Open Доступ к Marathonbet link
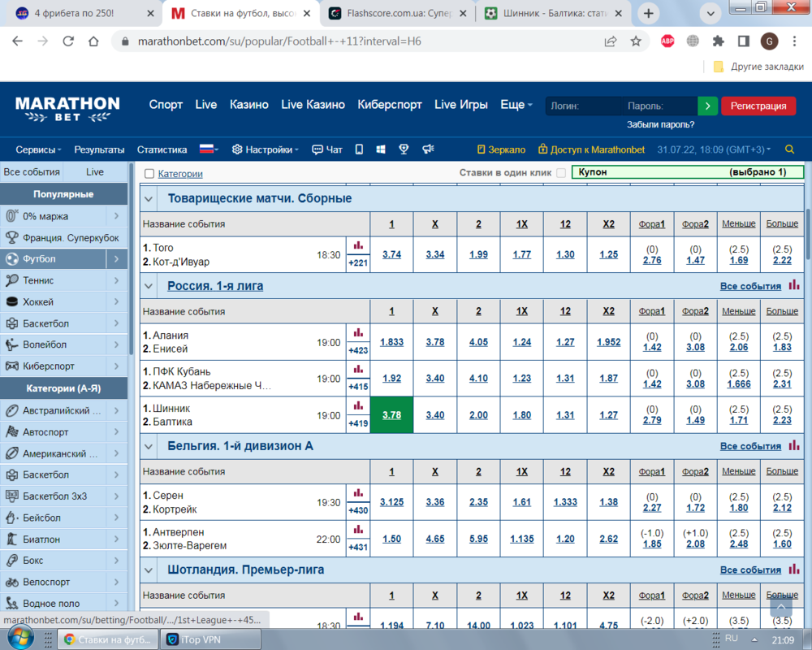This screenshot has width=812, height=650. click(591, 149)
